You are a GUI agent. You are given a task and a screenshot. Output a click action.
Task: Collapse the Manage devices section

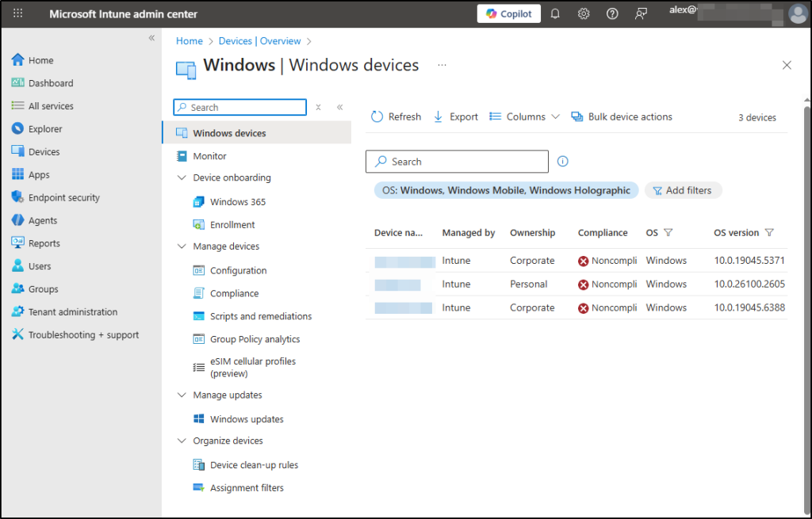182,246
